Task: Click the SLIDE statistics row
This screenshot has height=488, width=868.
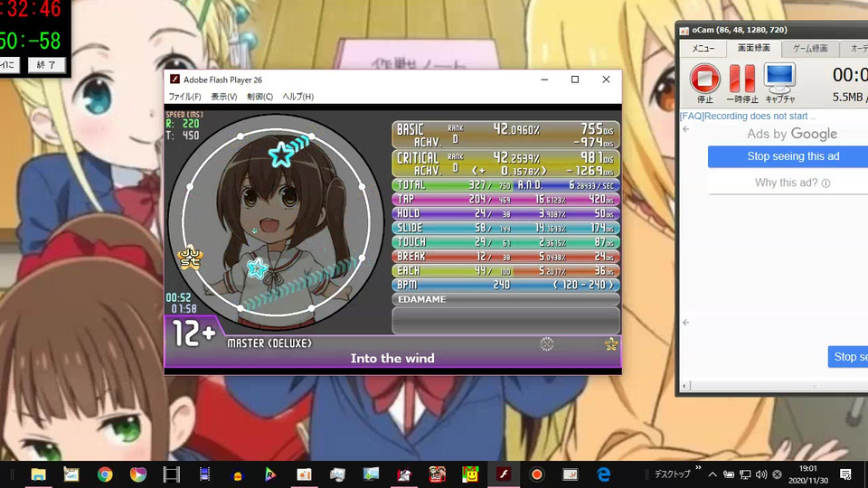Action: 505,228
